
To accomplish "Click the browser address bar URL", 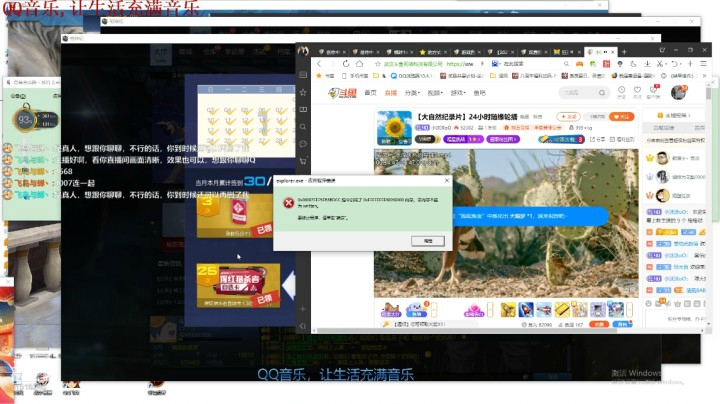I will (460, 64).
